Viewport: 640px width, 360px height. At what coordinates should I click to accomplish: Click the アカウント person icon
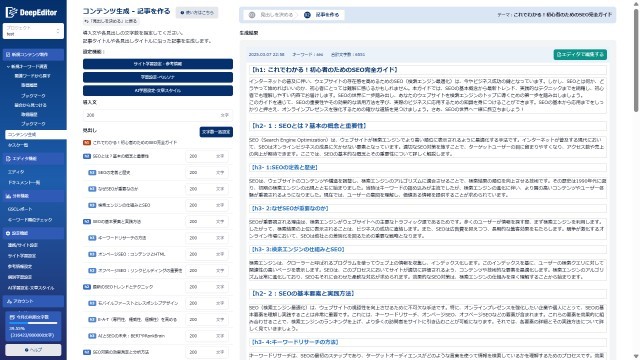[x=9, y=301]
